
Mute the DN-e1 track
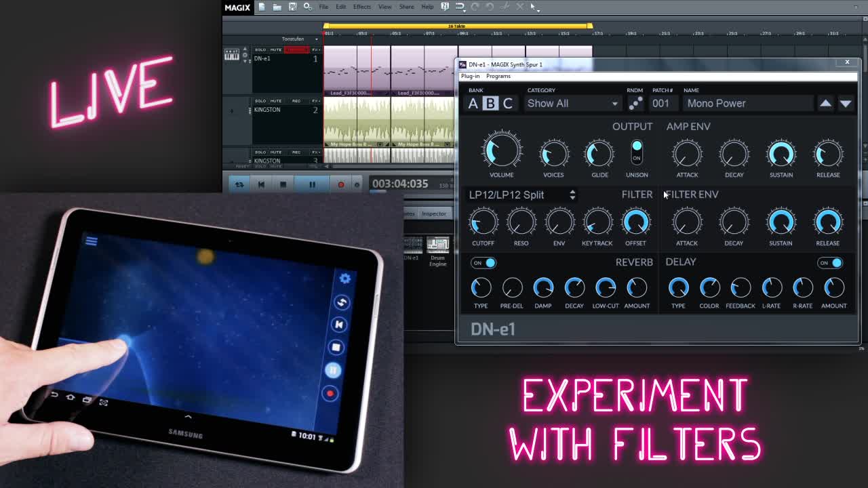point(276,50)
